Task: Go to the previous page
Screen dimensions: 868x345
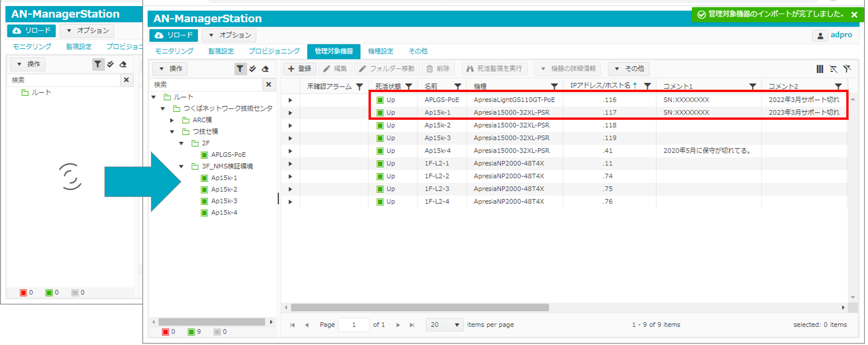Action: click(307, 325)
